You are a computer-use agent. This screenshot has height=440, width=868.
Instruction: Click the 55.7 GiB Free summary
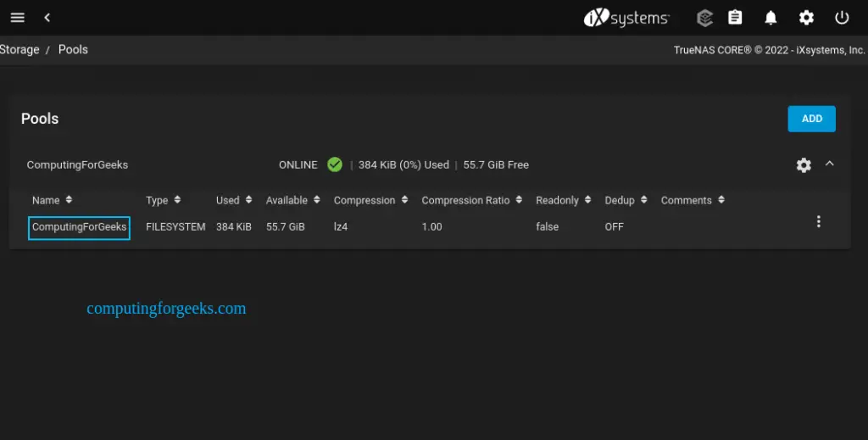pyautogui.click(x=496, y=165)
